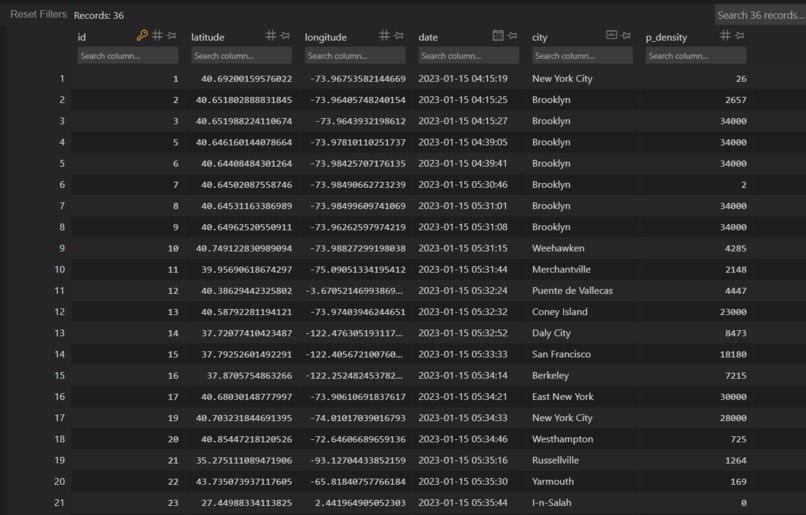
Task: Click longitude cell 2.441964905052303
Action: coord(360,503)
